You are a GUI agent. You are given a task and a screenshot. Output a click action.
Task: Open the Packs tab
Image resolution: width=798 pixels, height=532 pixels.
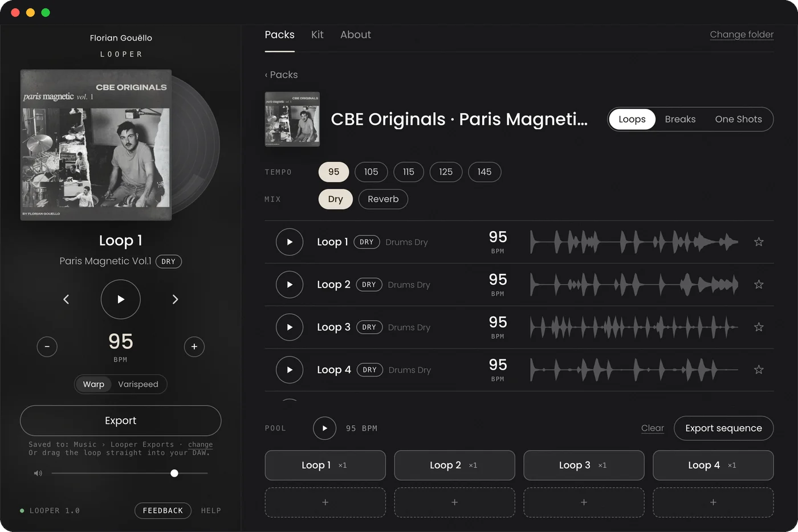(x=280, y=35)
